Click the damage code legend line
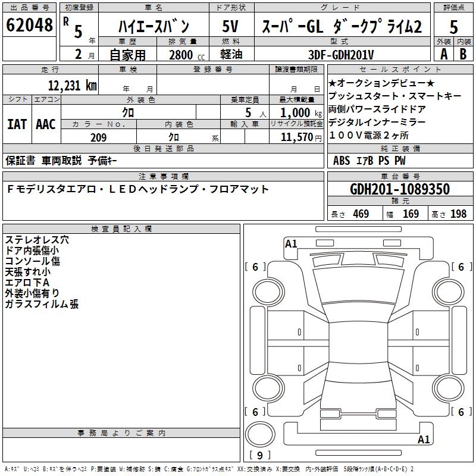This screenshot has width=476, height=476. [x=209, y=469]
